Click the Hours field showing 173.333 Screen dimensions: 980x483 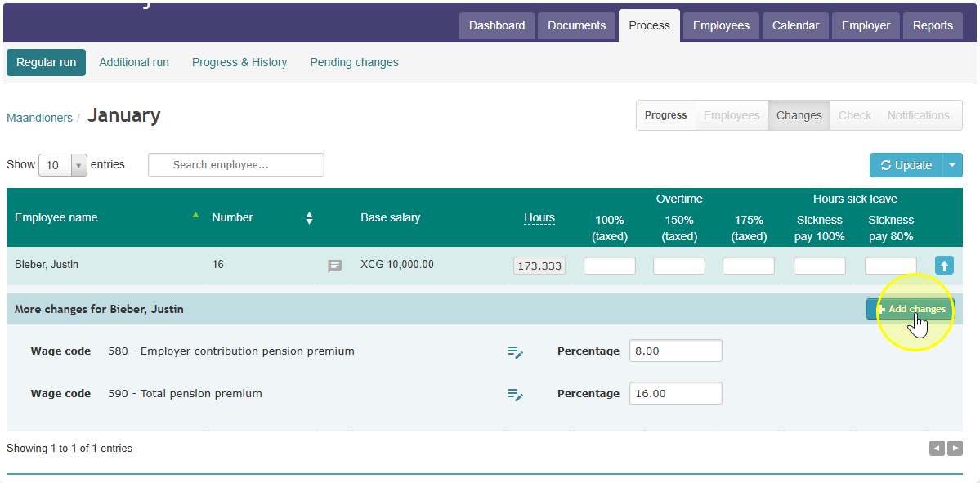(539, 266)
